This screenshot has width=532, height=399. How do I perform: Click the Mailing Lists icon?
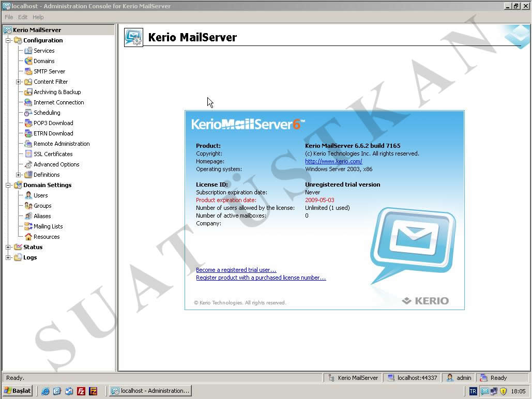[x=28, y=227]
